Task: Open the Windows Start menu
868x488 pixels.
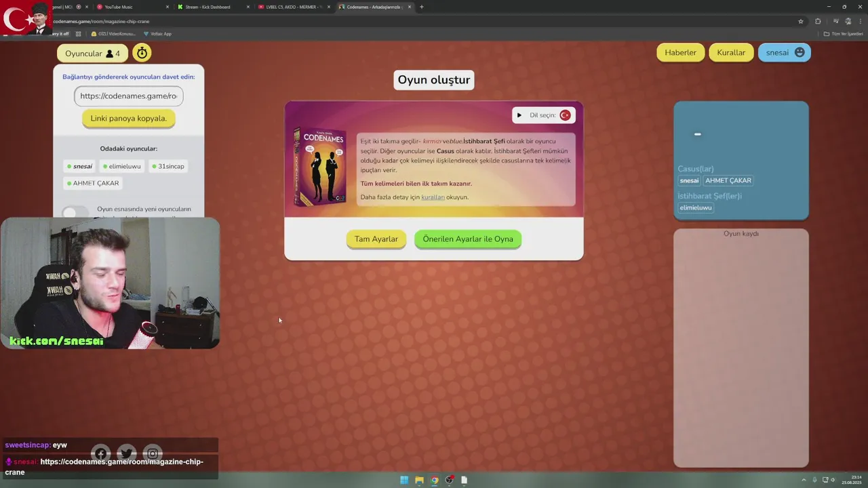Action: click(404, 480)
